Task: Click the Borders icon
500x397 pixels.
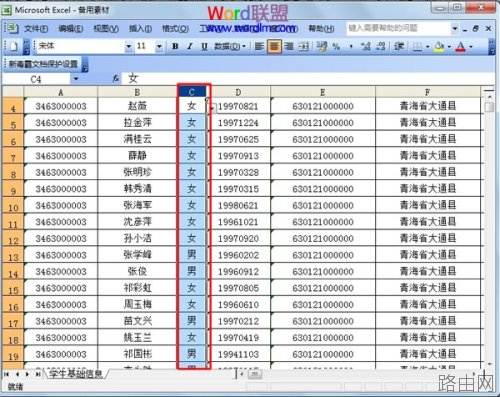Action: pyautogui.click(x=417, y=46)
